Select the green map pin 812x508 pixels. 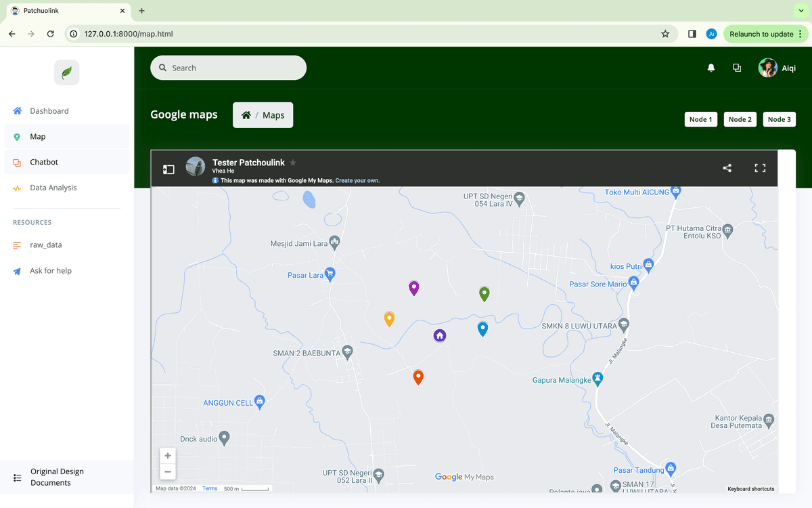pyautogui.click(x=484, y=293)
